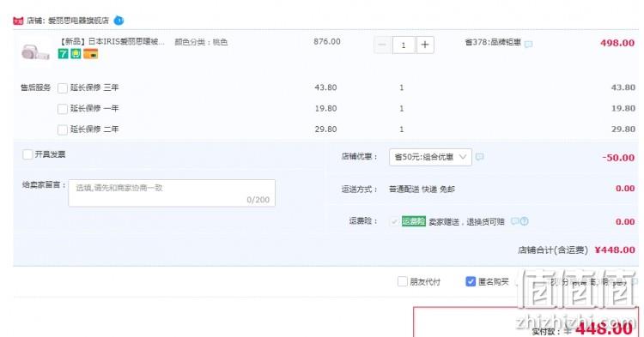644x337 pixels.
Task: Open the blue store chat icon
Action: click(x=118, y=20)
